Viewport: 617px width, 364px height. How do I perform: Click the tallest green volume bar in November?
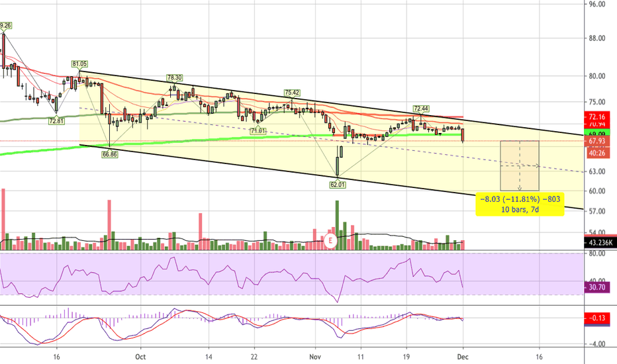click(337, 225)
